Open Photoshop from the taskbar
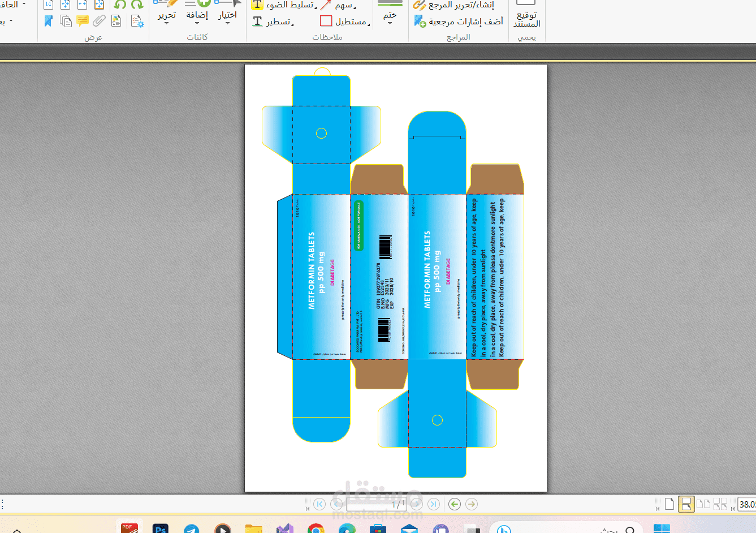This screenshot has width=756, height=533. (161, 528)
